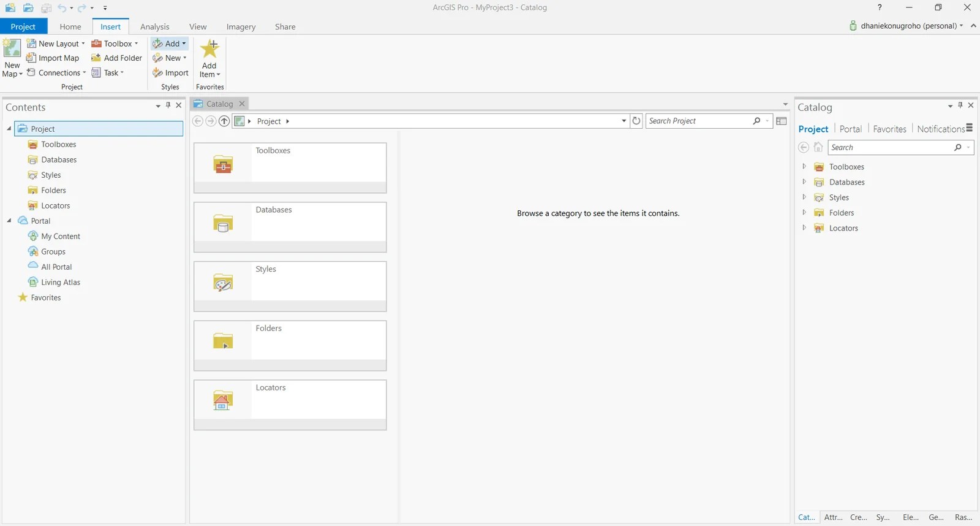Switch to the Imagery ribbon tab
This screenshot has height=526, width=980.
(x=241, y=26)
